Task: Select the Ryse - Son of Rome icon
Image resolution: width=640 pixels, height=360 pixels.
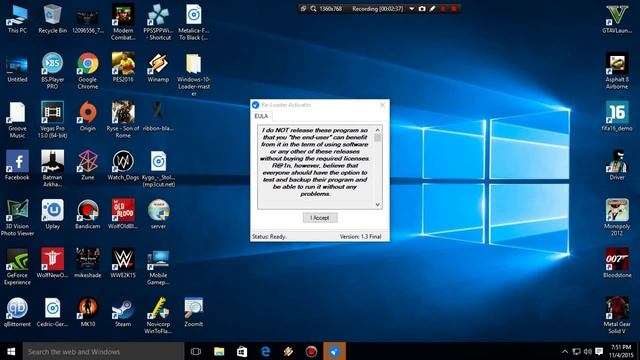Action: 123,120
